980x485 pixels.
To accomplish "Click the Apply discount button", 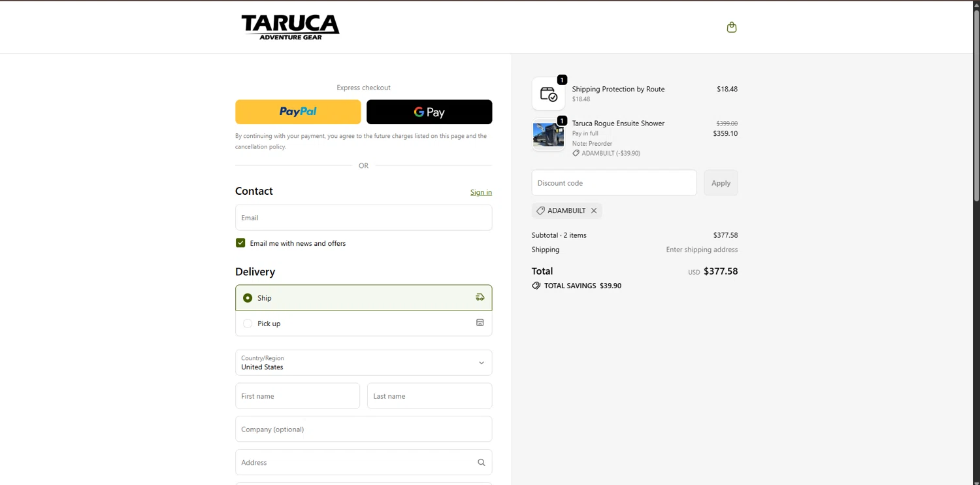I will coord(721,183).
